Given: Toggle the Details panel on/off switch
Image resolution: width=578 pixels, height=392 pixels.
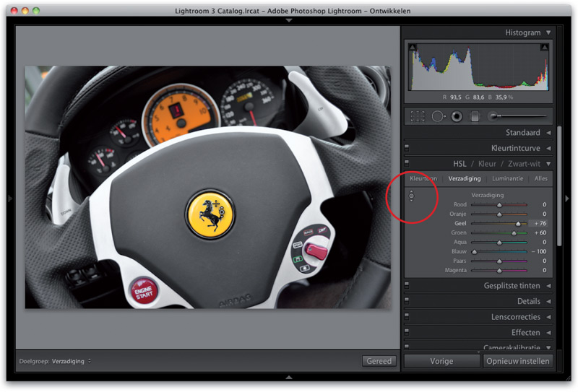Looking at the screenshot, I should point(407,300).
